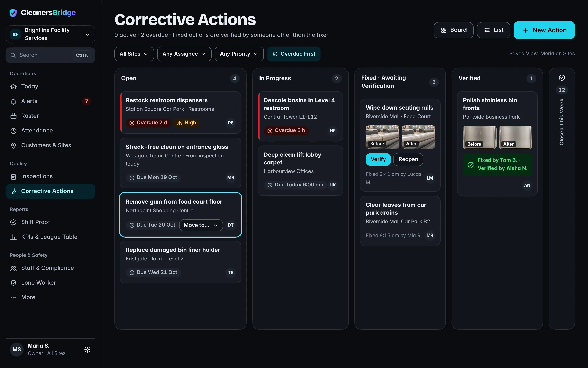Click the New Action button
Image resolution: width=588 pixels, height=368 pixels.
click(x=544, y=30)
